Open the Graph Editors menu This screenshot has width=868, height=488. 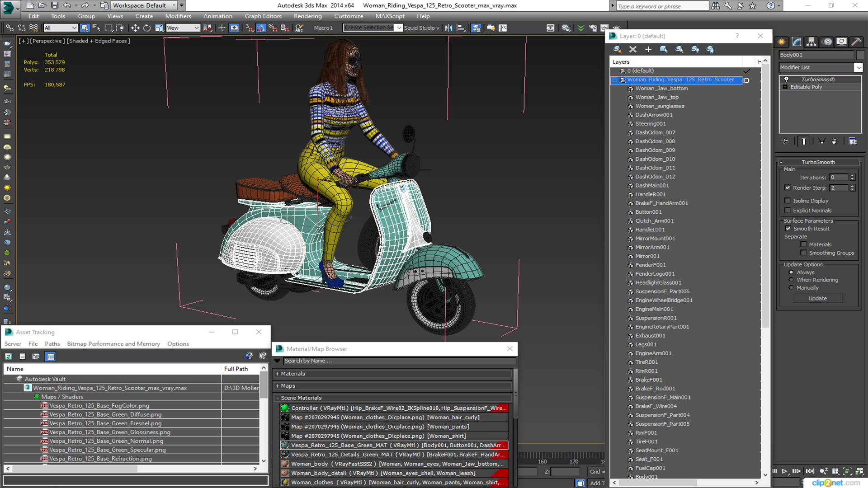click(263, 16)
